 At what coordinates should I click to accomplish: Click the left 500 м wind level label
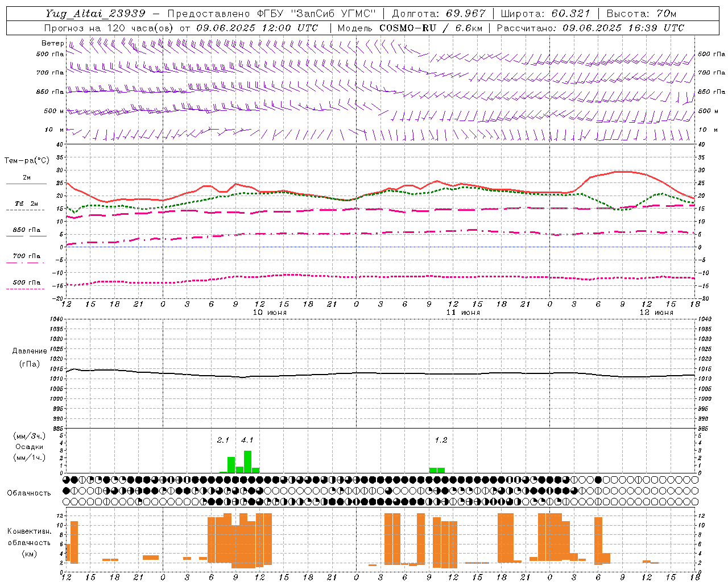54,111
